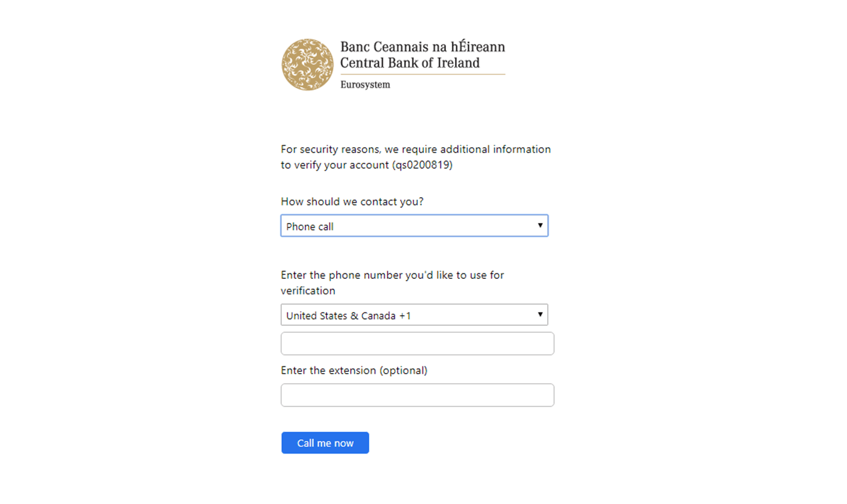Open the United States & Canada +1 selector
The width and height of the screenshot is (847, 504).
point(415,315)
